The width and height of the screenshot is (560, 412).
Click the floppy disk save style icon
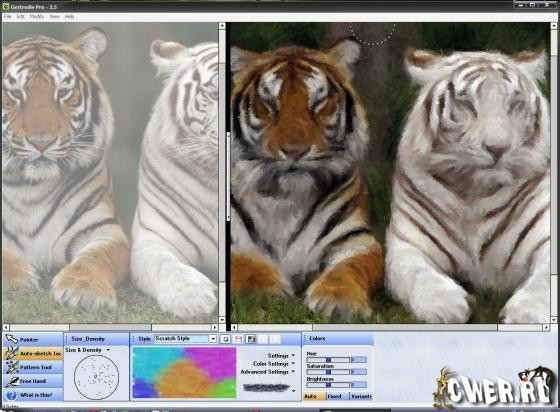click(238, 339)
